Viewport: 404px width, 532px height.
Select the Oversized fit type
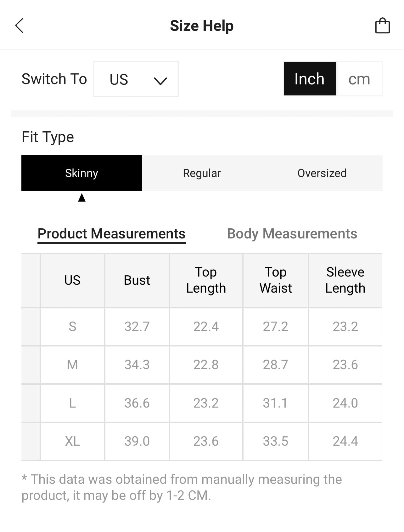[322, 173]
